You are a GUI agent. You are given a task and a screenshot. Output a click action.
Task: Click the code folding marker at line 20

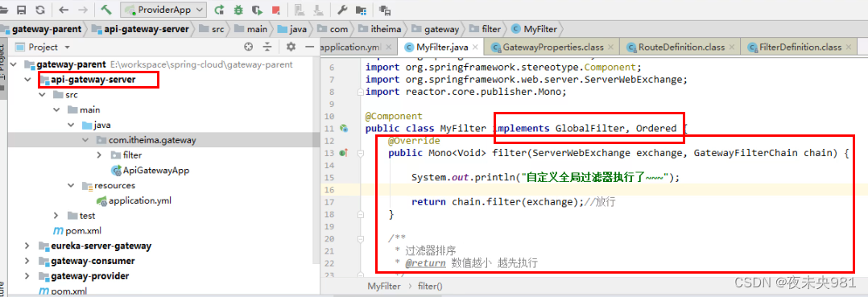pyautogui.click(x=361, y=239)
